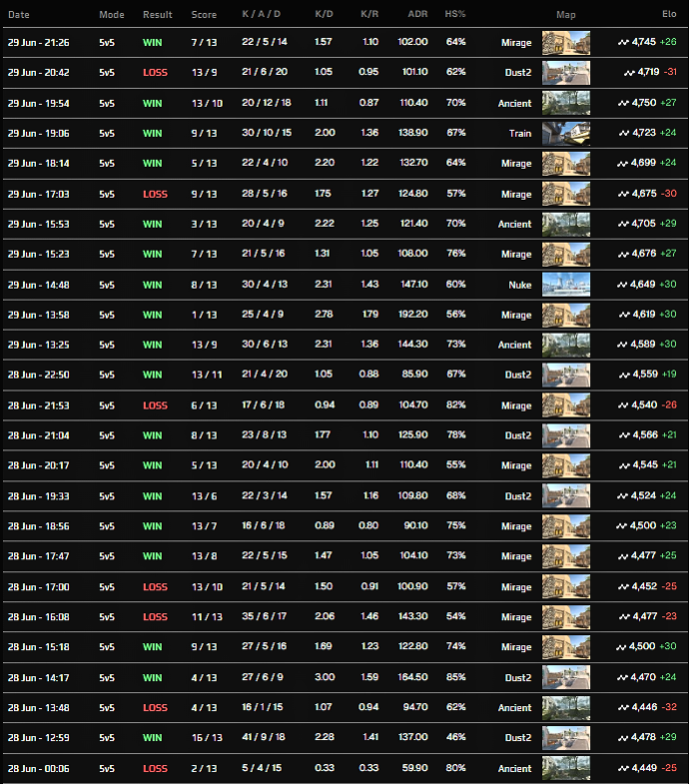Click the 13 / 11 score cell
Image resolution: width=689 pixels, height=784 pixels.
pyautogui.click(x=207, y=375)
